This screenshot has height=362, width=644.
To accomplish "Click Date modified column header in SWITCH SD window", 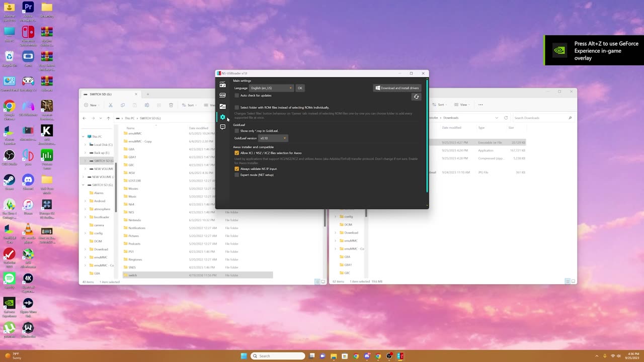I will pos(198,128).
